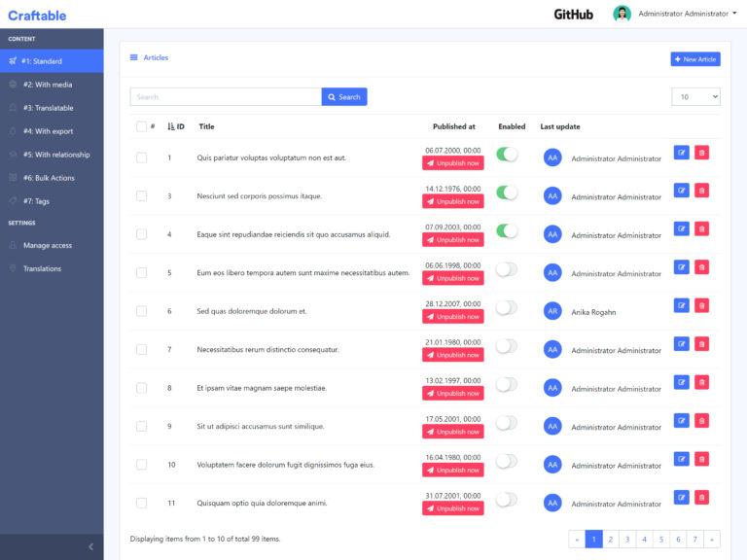The image size is (747, 560).
Task: Select the checkbox for article 11
Action: click(141, 503)
